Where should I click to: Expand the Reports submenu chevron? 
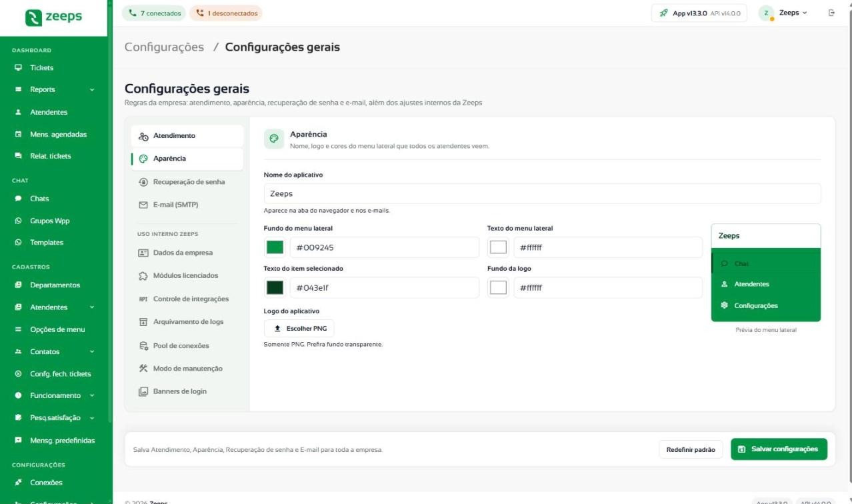pos(93,89)
